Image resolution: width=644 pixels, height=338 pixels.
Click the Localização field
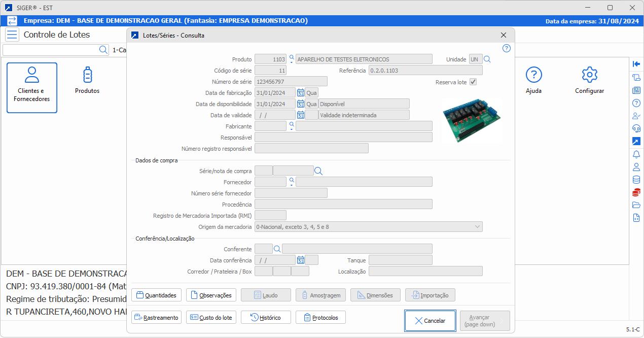pyautogui.click(x=425, y=272)
